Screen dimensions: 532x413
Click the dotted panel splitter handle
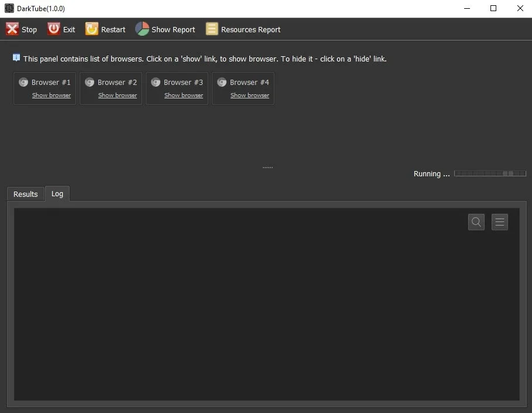267,168
